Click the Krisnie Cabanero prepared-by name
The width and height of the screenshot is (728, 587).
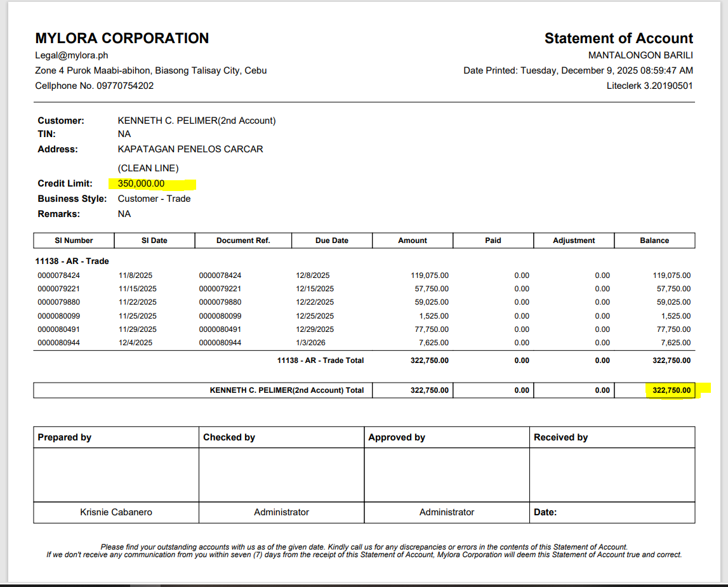116,512
